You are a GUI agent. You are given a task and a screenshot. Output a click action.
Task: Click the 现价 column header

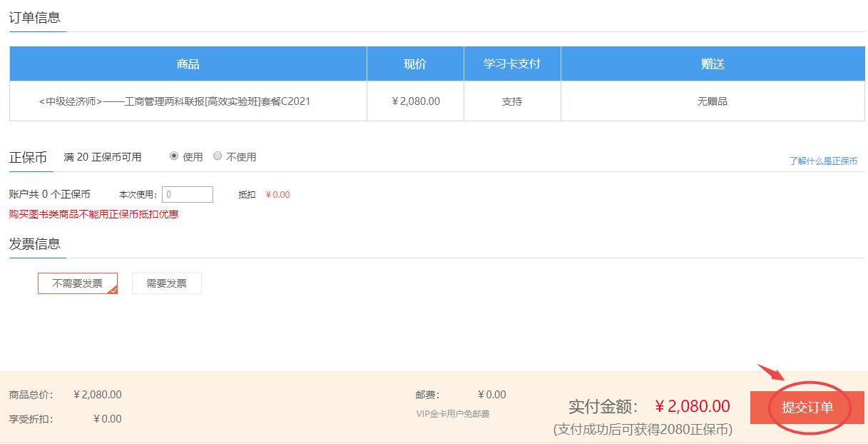pos(414,64)
